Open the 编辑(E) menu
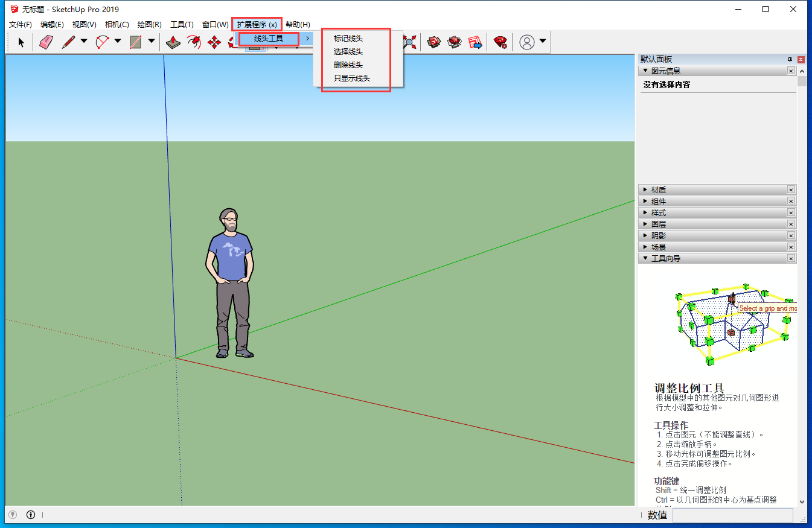The image size is (812, 528). (52, 25)
